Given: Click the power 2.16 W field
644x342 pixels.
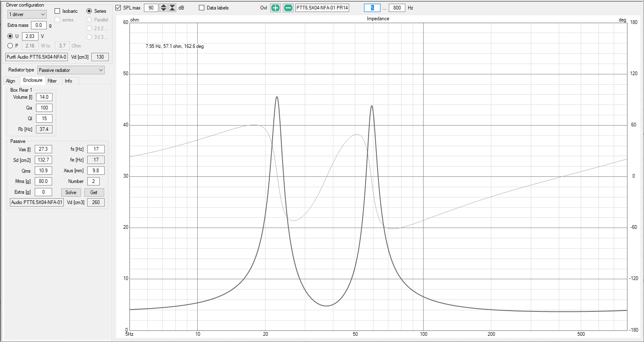Looking at the screenshot, I should (x=30, y=46).
